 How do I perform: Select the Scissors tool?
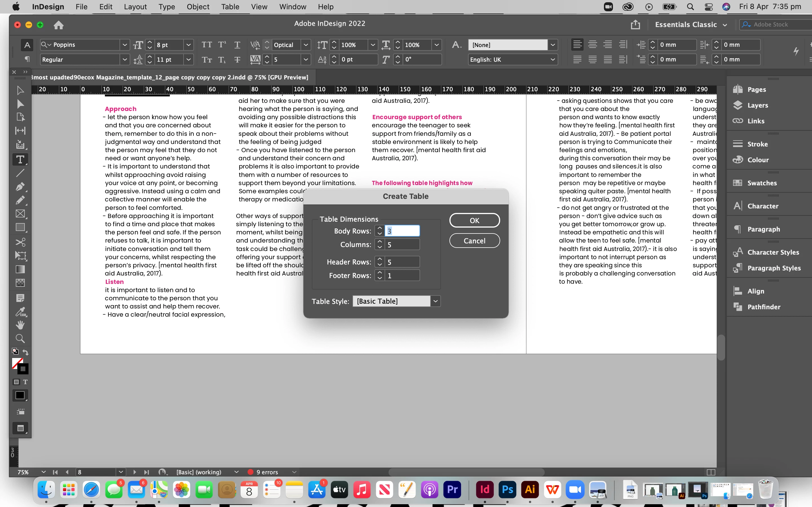pos(20,242)
